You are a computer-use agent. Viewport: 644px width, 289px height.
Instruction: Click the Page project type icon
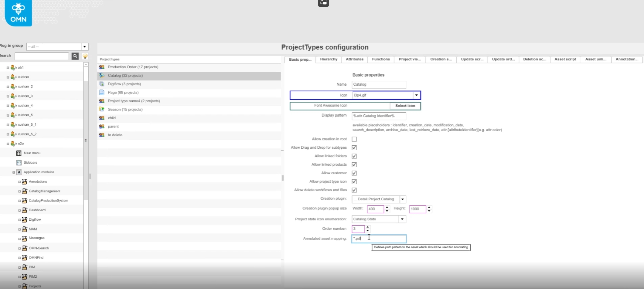point(102,92)
